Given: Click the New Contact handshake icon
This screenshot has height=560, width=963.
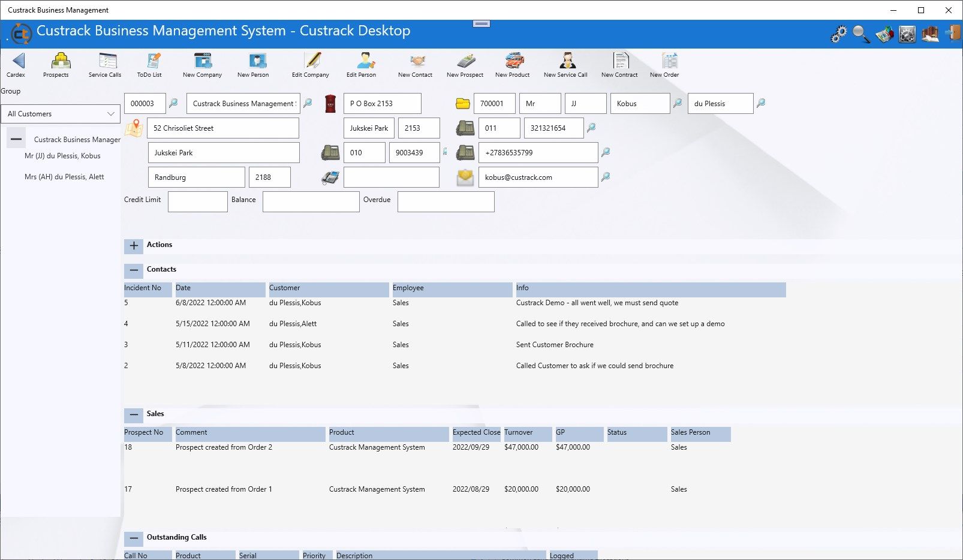Looking at the screenshot, I should (417, 61).
